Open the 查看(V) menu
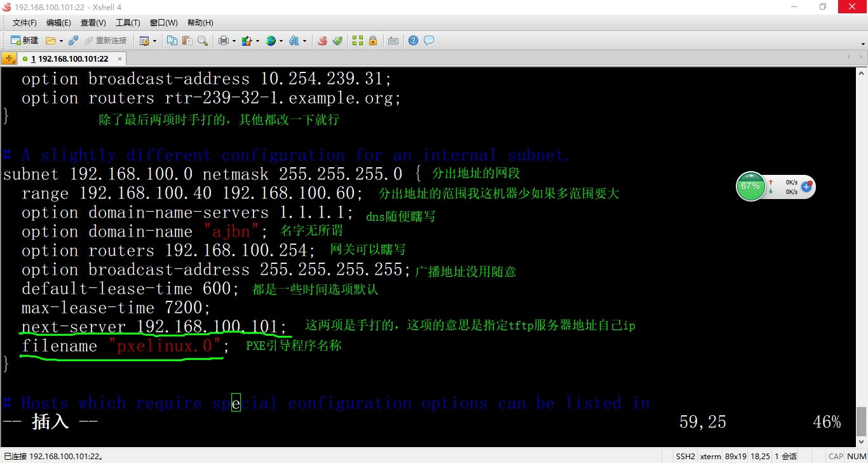Viewport: 868px width, 463px height. tap(93, 23)
